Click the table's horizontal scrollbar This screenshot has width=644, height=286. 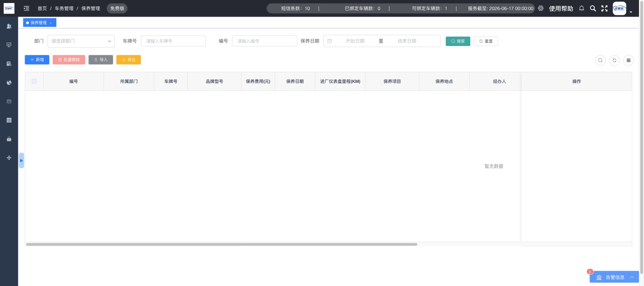pos(221,244)
